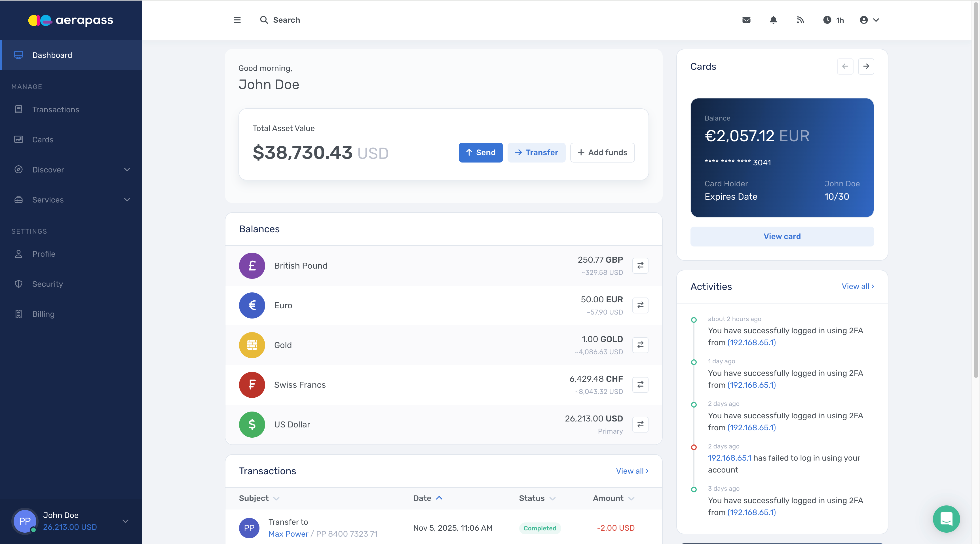Open View all link in Activities panel
The image size is (980, 544).
pyautogui.click(x=857, y=286)
